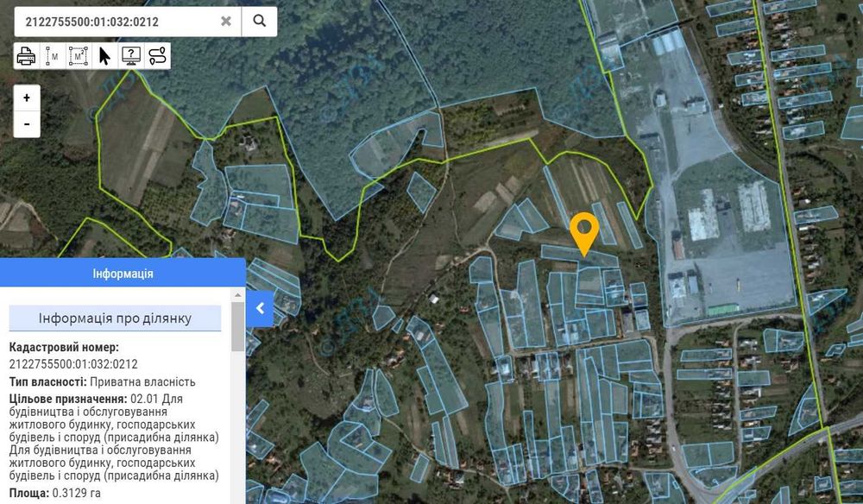Click the Інформація panel header tab
This screenshot has height=504, width=863.
click(x=123, y=274)
